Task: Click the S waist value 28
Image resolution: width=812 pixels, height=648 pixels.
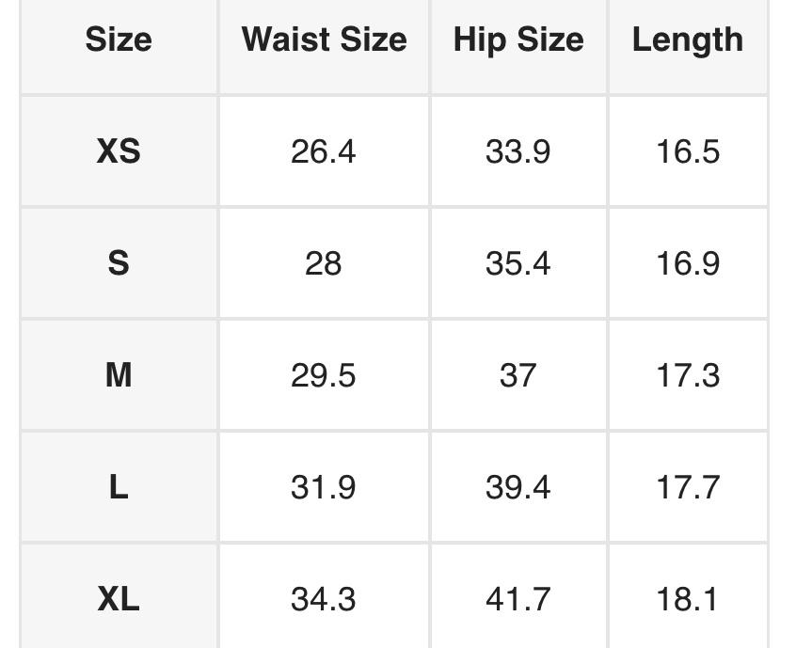Action: (324, 262)
